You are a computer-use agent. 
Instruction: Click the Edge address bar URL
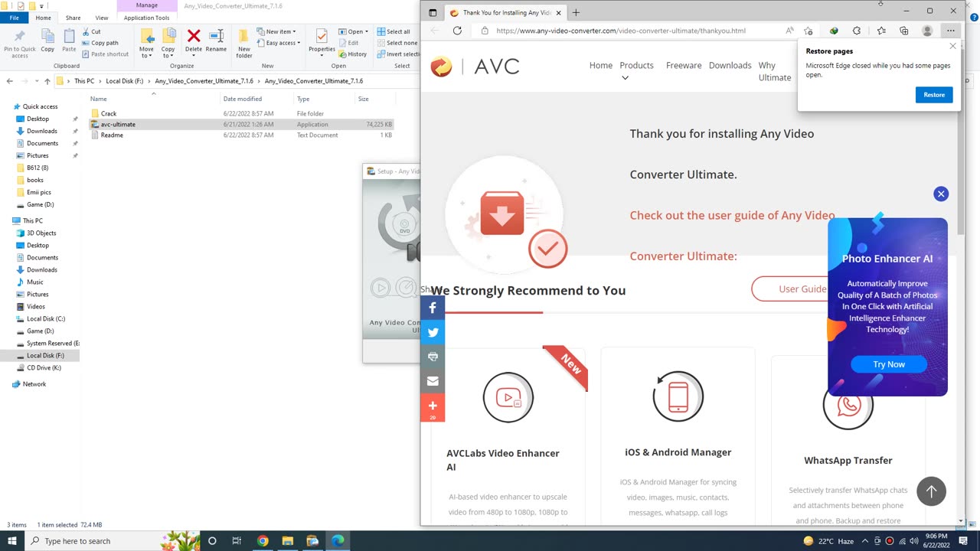(x=621, y=31)
